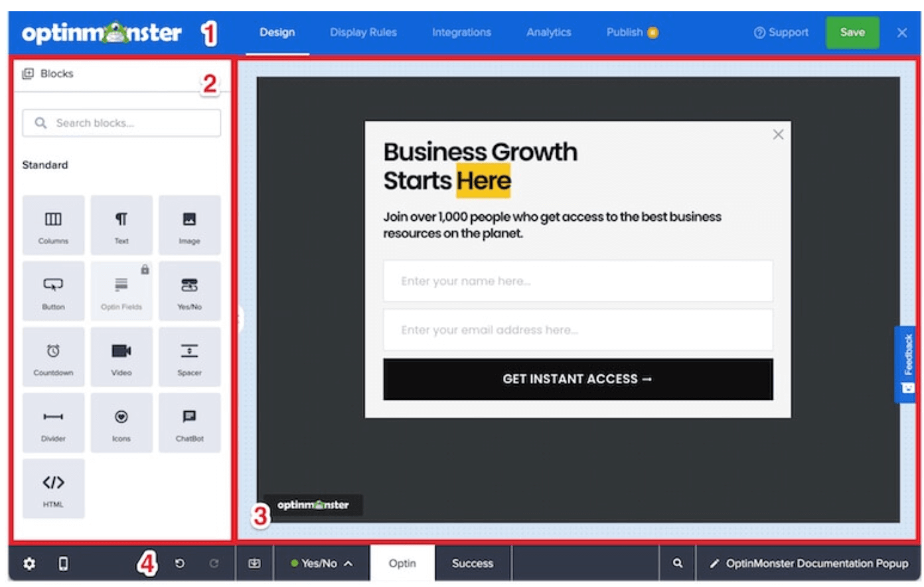The height and width of the screenshot is (587, 924).
Task: Redo the last change
Action: click(214, 564)
